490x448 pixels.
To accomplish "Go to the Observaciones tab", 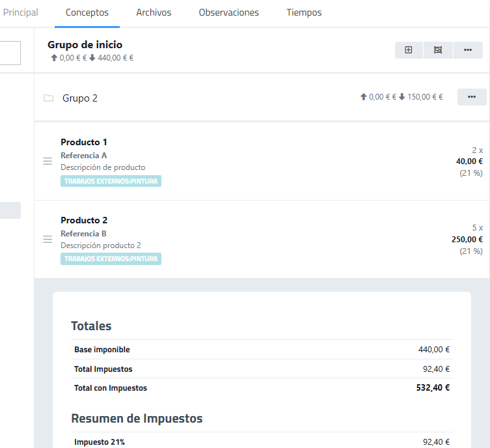I will click(x=228, y=12).
